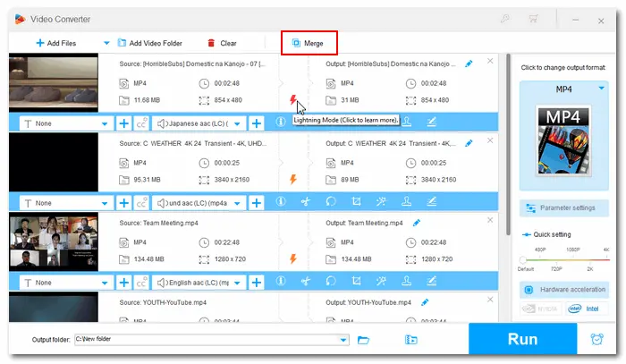
Task: Open metadata editor icon for Team Meeting video
Action: [x=432, y=281]
